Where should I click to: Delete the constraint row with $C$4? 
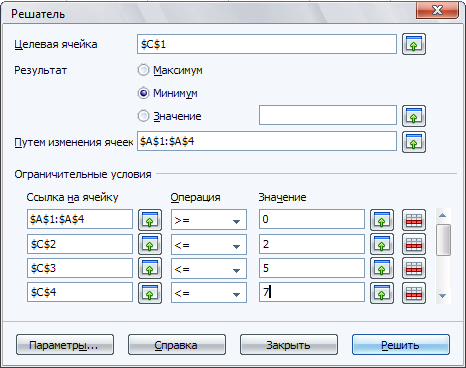(414, 293)
